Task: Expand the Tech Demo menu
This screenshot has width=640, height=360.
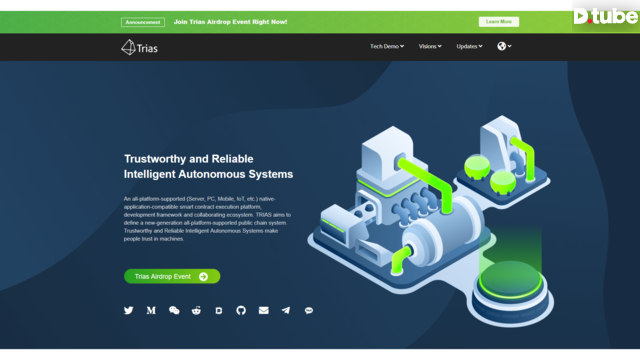Action: point(387,47)
